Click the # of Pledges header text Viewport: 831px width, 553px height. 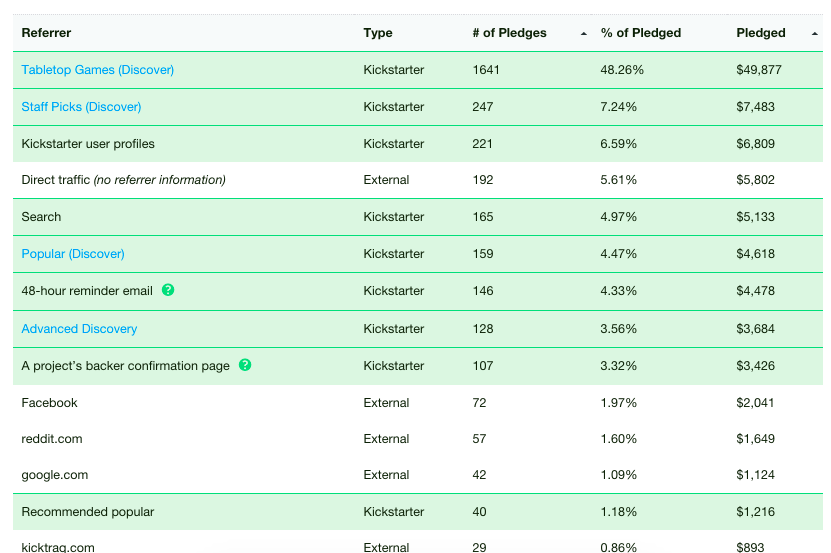tap(509, 33)
